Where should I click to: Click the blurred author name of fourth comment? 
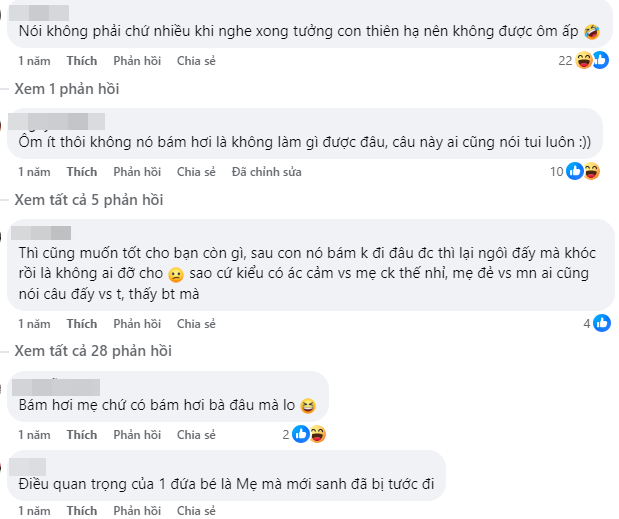pos(59,387)
